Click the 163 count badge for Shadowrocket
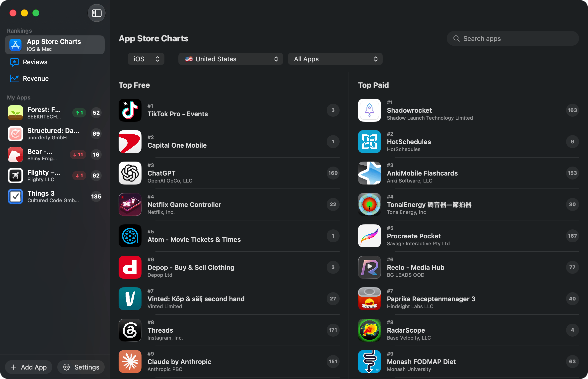The height and width of the screenshot is (379, 588). [573, 110]
